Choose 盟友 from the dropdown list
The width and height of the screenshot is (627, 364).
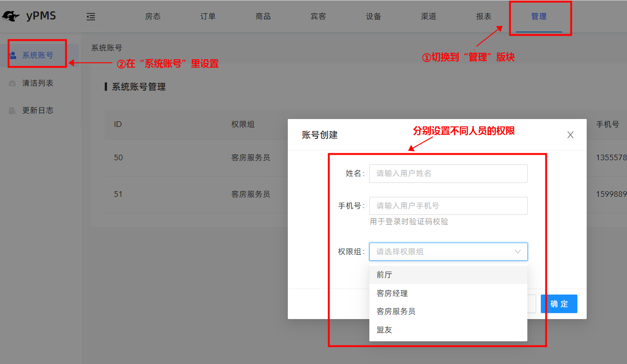click(448, 330)
